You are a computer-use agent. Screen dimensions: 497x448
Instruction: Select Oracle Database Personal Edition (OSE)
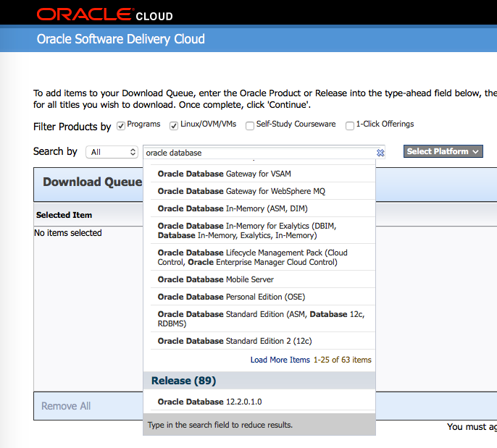[262, 297]
